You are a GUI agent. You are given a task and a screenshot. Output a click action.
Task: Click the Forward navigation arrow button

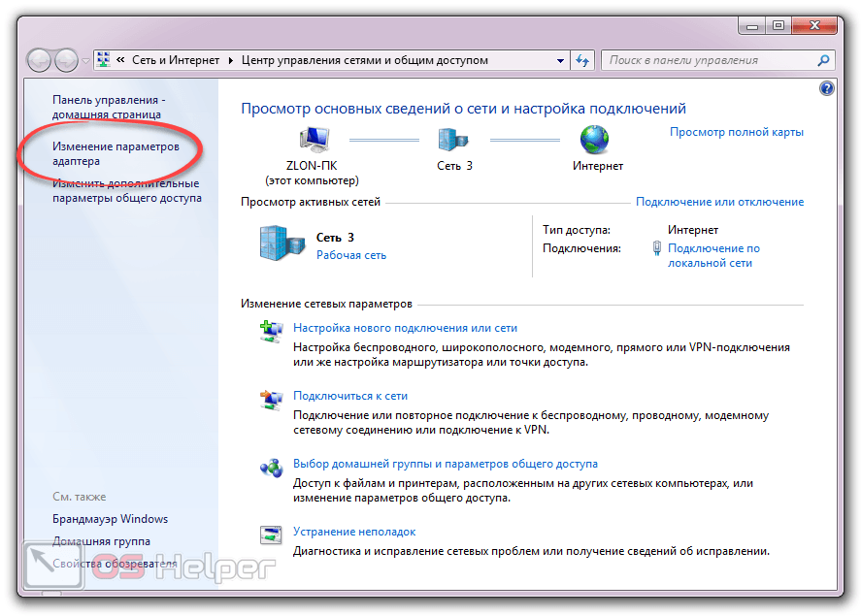point(66,60)
